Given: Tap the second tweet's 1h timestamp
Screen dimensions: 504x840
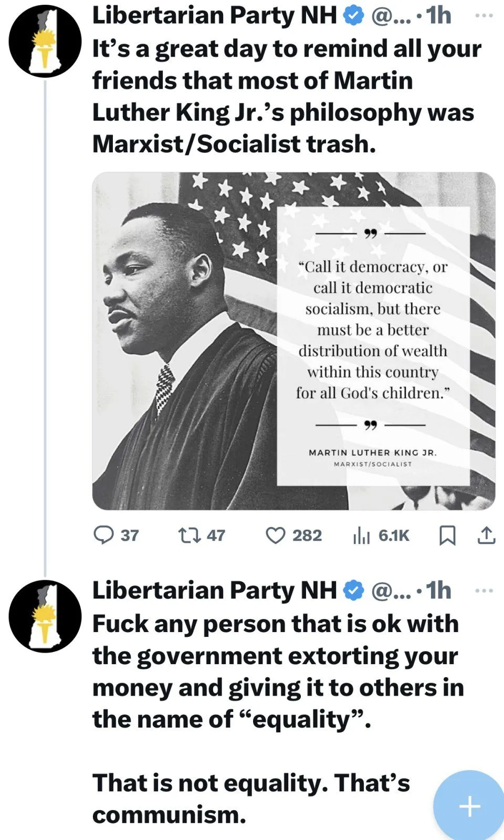Looking at the screenshot, I should pos(439,591).
